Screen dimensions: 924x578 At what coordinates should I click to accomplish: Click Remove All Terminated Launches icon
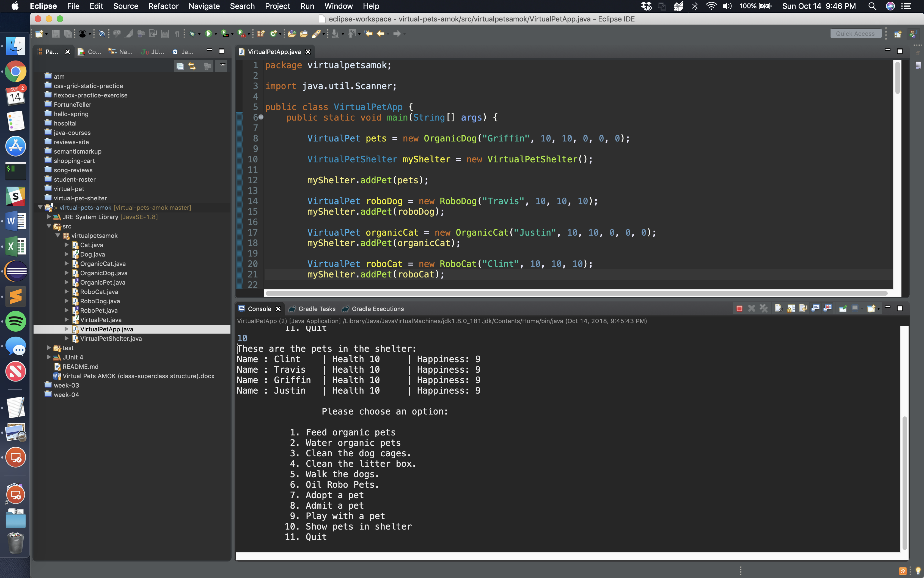coord(764,309)
